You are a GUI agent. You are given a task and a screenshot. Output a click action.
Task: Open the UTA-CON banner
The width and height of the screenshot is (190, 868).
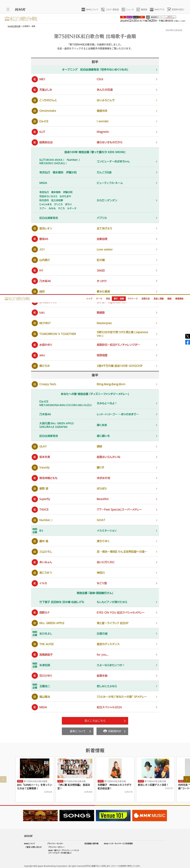click(x=40, y=815)
